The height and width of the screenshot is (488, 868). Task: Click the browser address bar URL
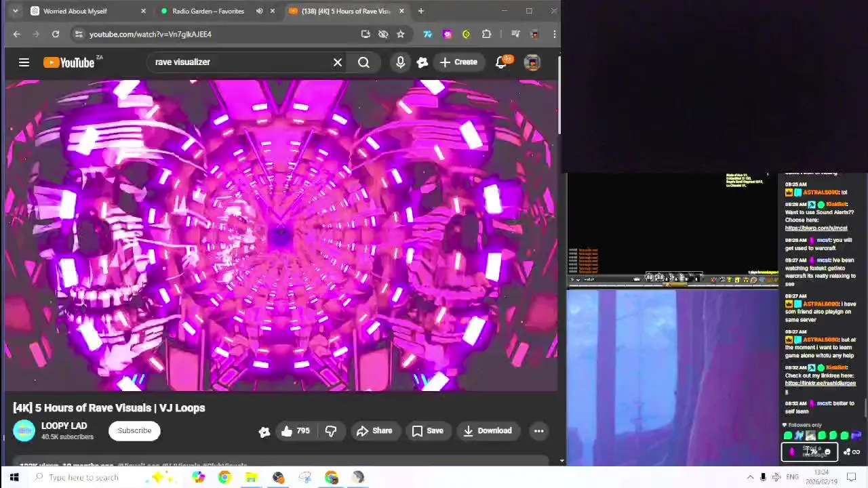tap(151, 34)
